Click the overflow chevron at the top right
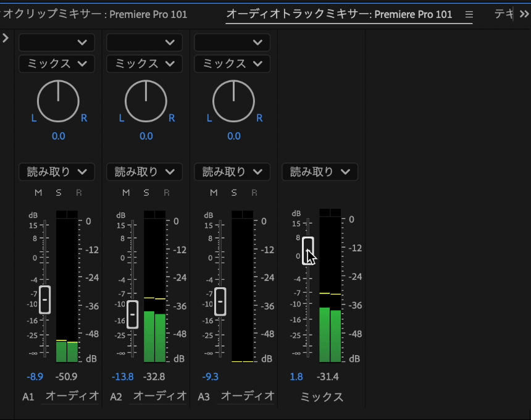Image resolution: width=531 pixels, height=420 pixels. [x=523, y=14]
